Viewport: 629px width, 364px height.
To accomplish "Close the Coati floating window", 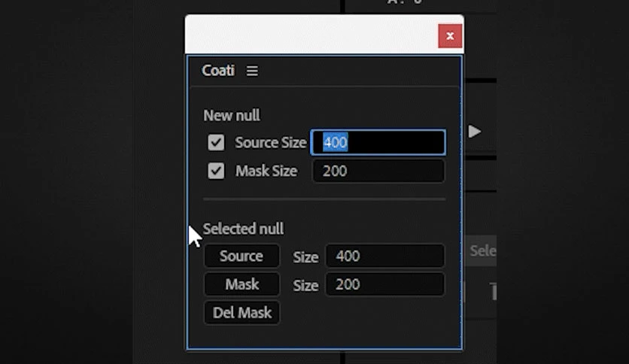I will [450, 36].
